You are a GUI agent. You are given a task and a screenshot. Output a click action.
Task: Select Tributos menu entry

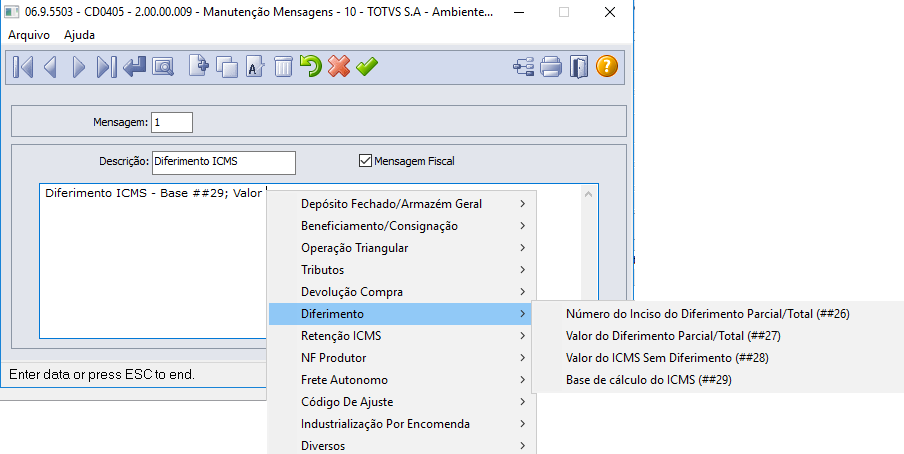pyautogui.click(x=402, y=269)
